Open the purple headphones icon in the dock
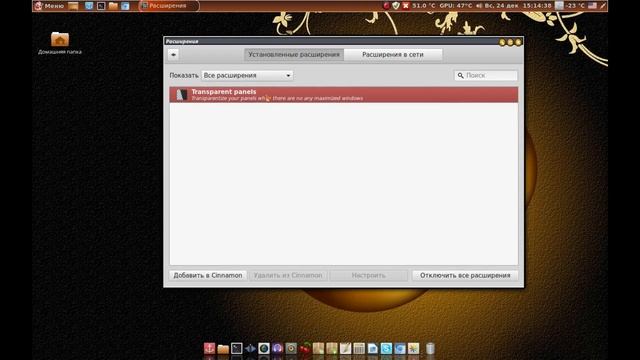The image size is (640, 360). coord(277,348)
